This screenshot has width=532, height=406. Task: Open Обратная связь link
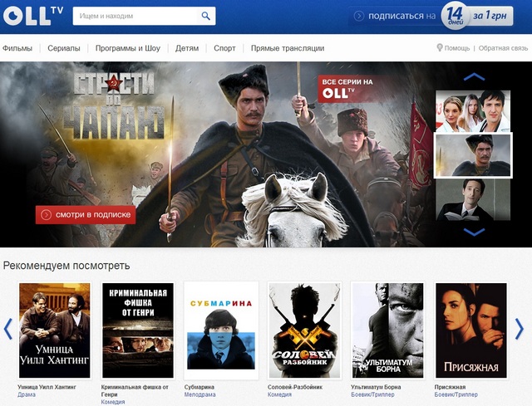[503, 48]
